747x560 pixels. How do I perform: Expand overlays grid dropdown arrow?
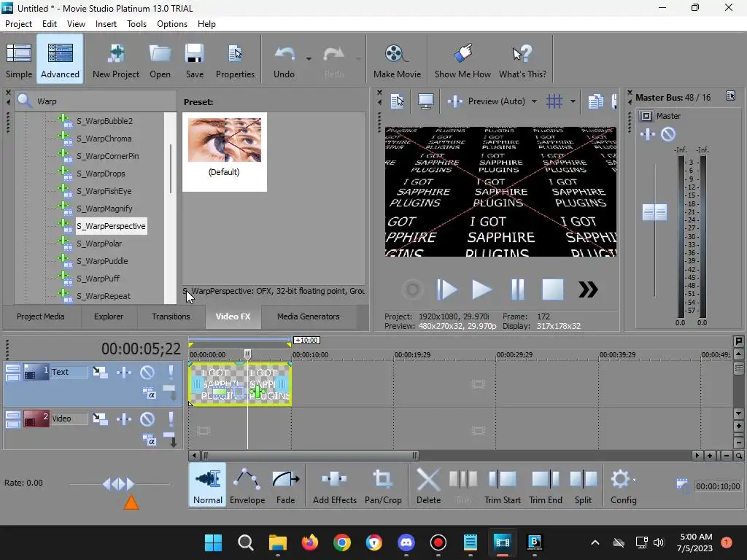pos(573,101)
